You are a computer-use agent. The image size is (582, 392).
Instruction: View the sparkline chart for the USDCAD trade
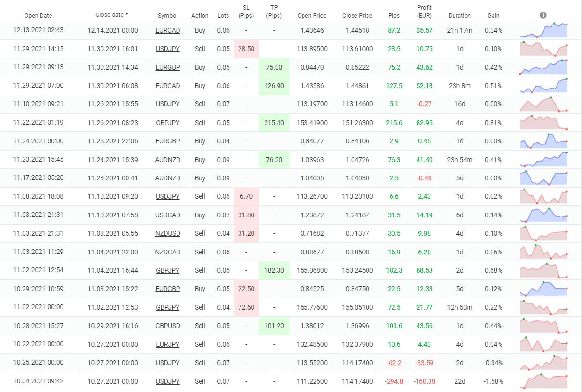pos(544,215)
